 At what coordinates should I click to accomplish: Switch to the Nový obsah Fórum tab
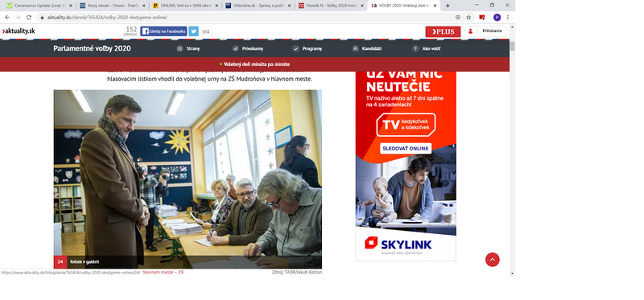click(x=113, y=6)
